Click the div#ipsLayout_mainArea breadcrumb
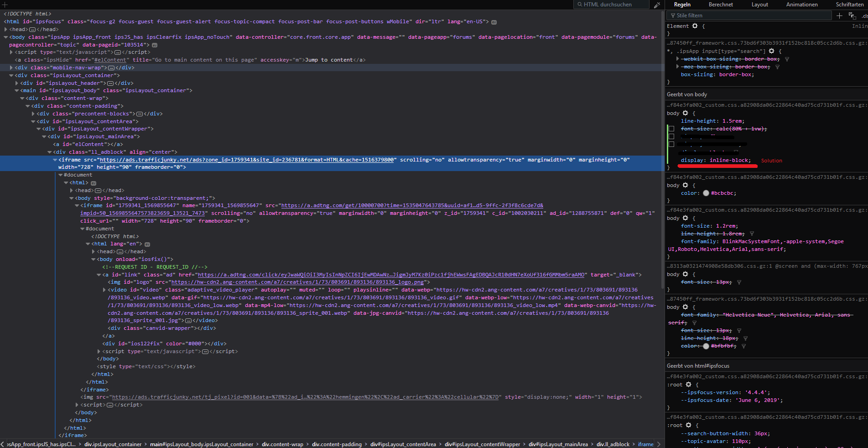This screenshot has width=868, height=448. pyautogui.click(x=558, y=444)
